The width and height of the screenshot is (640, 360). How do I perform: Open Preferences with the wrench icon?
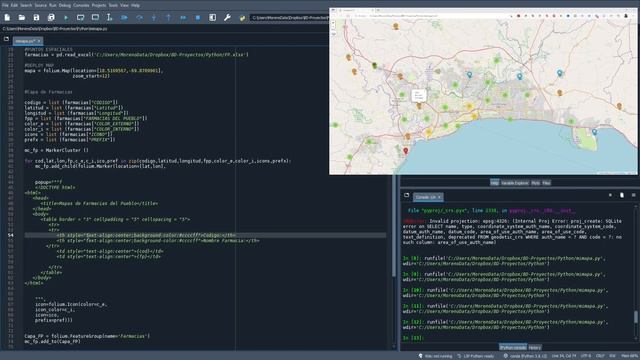coord(227,18)
